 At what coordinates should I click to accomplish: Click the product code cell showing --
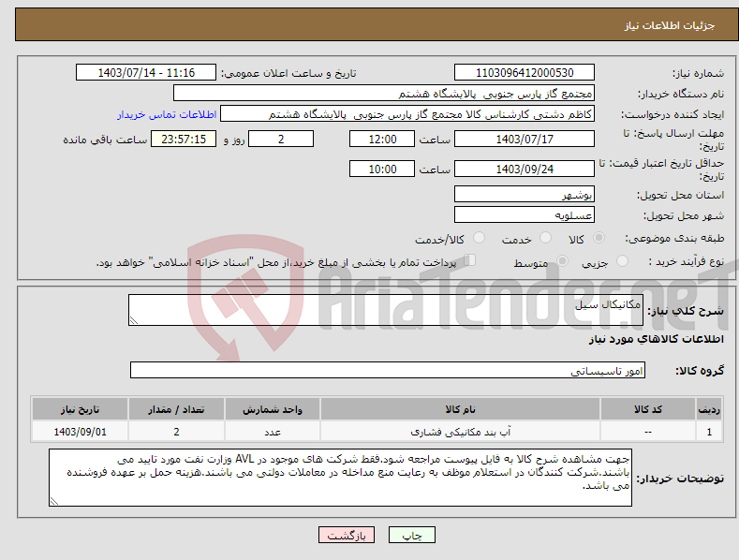tap(648, 432)
